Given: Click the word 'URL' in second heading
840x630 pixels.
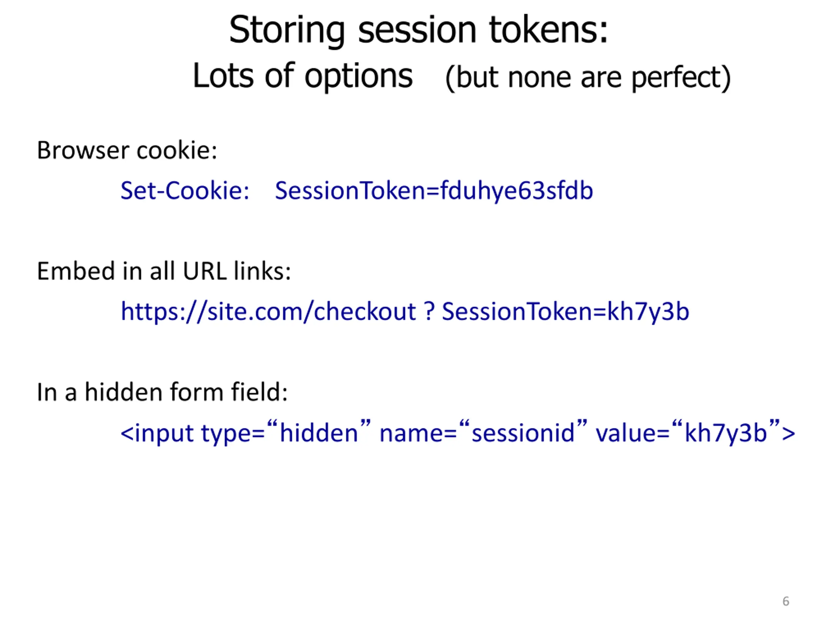Looking at the screenshot, I should (x=205, y=271).
